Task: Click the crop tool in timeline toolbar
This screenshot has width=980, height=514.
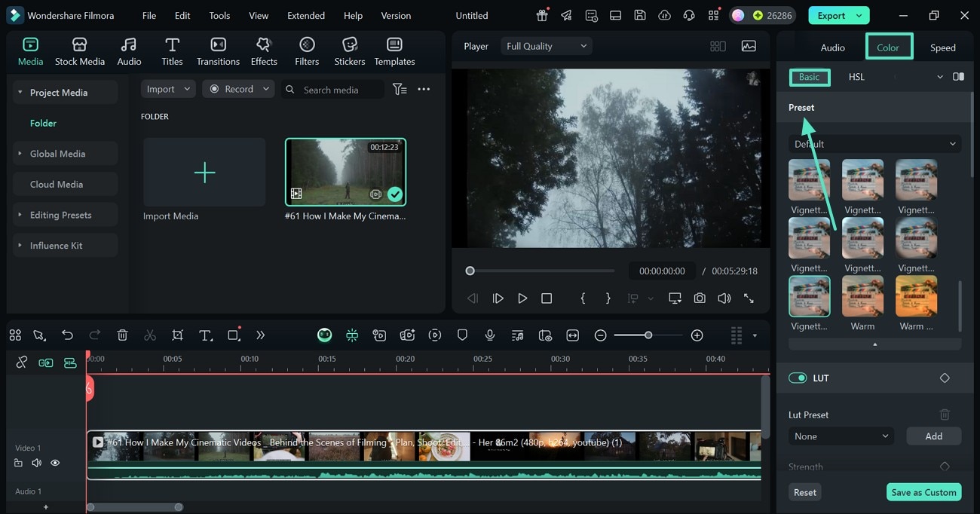Action: click(177, 335)
